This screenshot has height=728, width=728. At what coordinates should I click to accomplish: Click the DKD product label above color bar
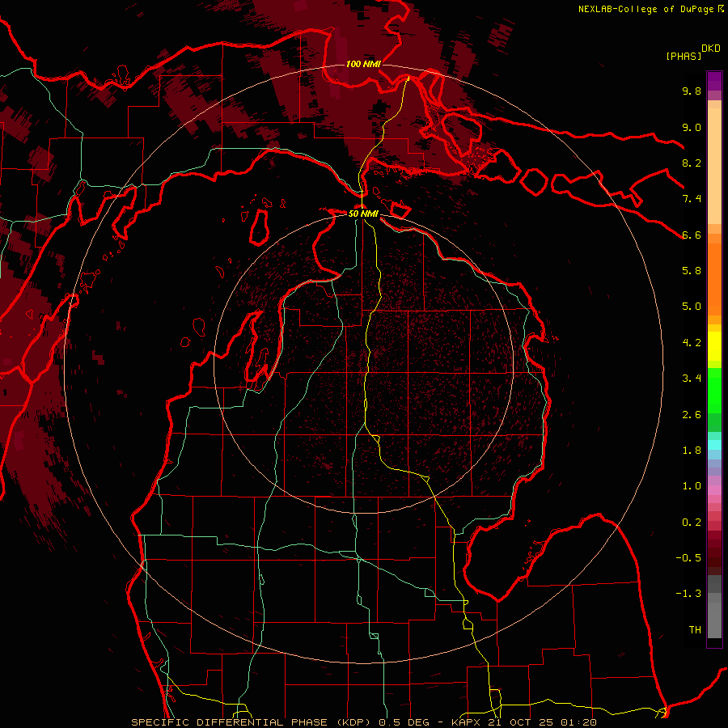pos(711,49)
